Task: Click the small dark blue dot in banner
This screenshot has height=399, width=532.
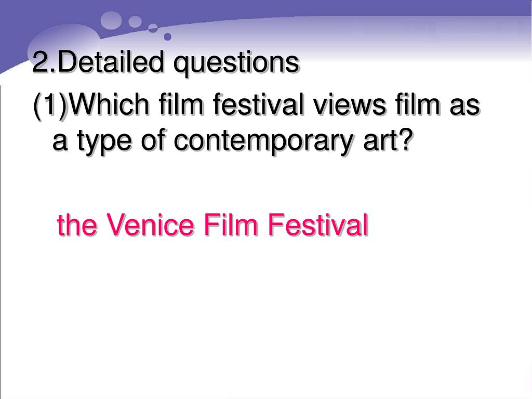Action: tap(168, 37)
